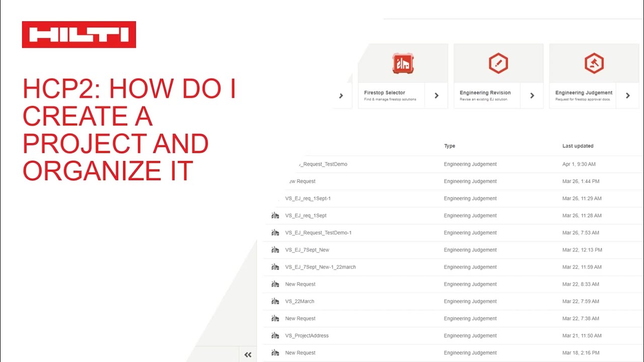Image resolution: width=644 pixels, height=362 pixels.
Task: Open VS_EJ_req_1Sept-1 project entry
Action: pyautogui.click(x=307, y=199)
